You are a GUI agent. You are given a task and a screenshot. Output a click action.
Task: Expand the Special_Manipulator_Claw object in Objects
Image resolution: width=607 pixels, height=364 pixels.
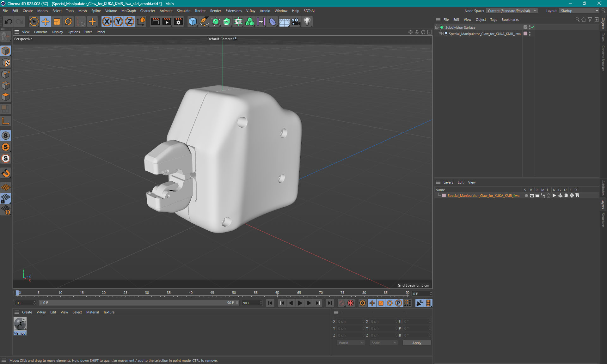[440, 33]
